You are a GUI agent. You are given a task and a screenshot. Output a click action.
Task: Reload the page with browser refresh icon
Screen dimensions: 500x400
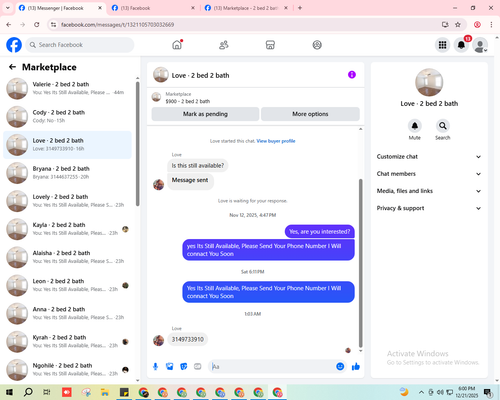coord(37,24)
